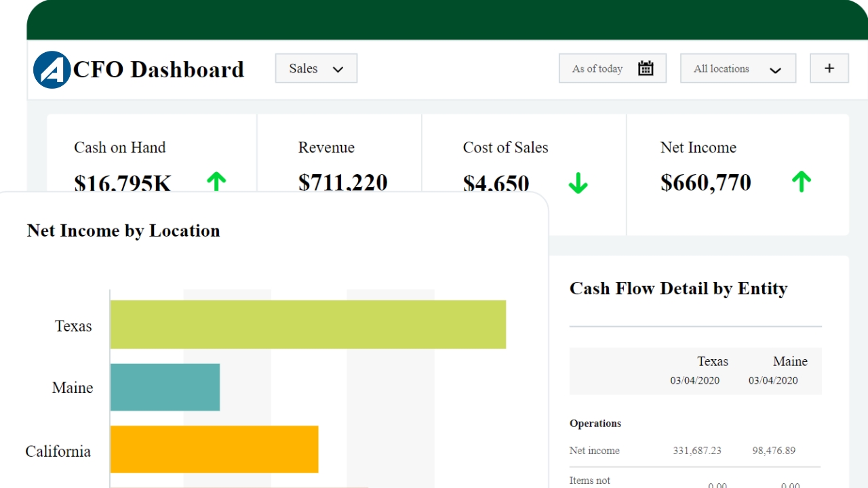Click the California axis label in chart
The height and width of the screenshot is (488, 868).
(58, 451)
